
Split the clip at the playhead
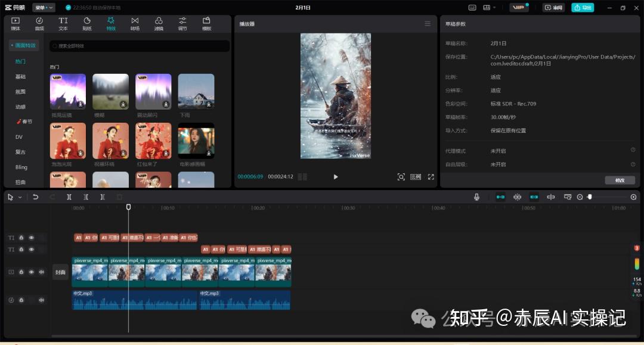(x=69, y=197)
